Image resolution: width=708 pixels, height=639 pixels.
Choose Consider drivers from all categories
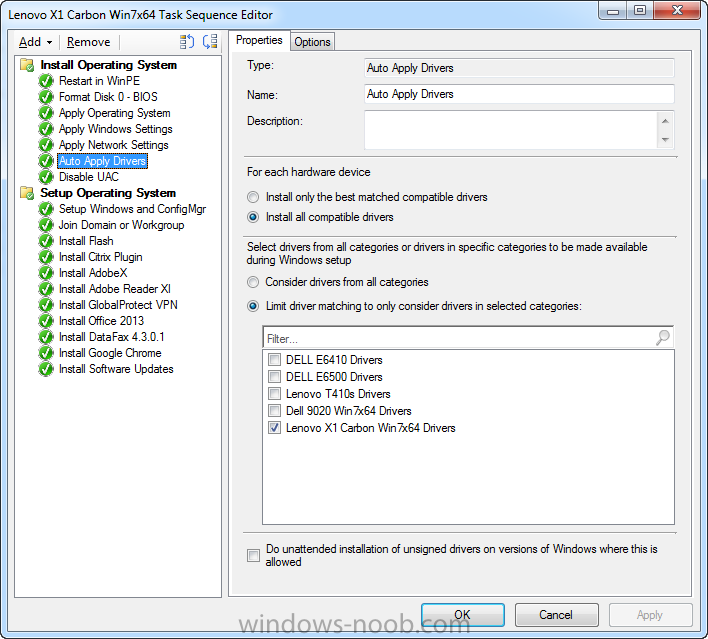(253, 282)
